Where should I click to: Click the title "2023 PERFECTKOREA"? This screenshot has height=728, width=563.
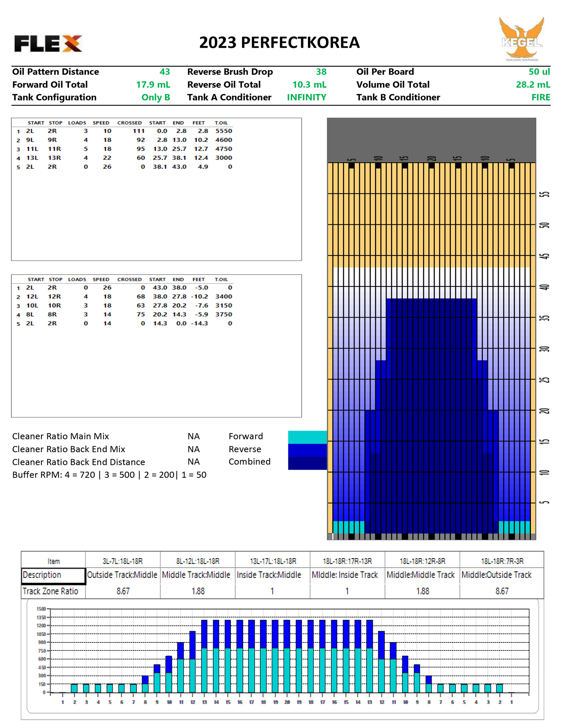[279, 43]
